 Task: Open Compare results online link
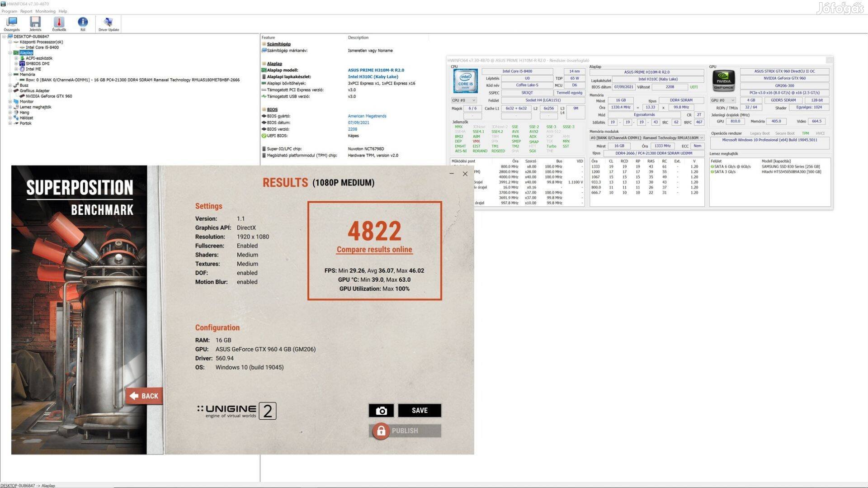374,250
